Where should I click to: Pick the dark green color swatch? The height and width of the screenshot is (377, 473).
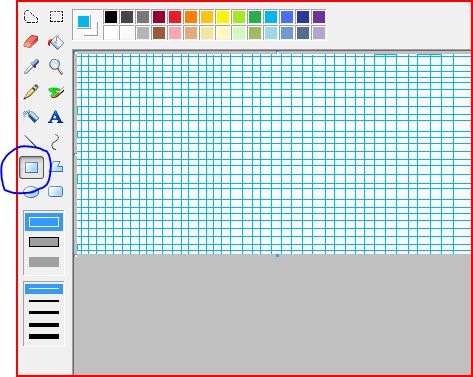pyautogui.click(x=255, y=17)
